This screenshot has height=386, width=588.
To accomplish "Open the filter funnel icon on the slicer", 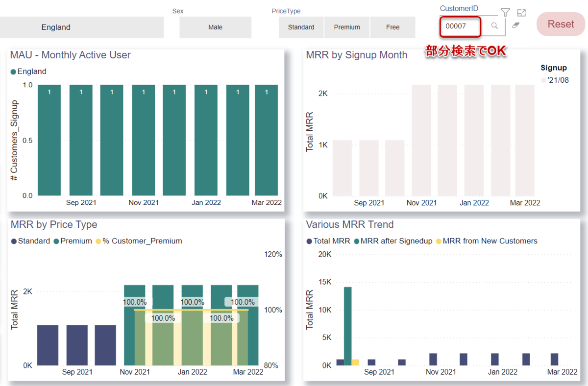I will coord(506,12).
